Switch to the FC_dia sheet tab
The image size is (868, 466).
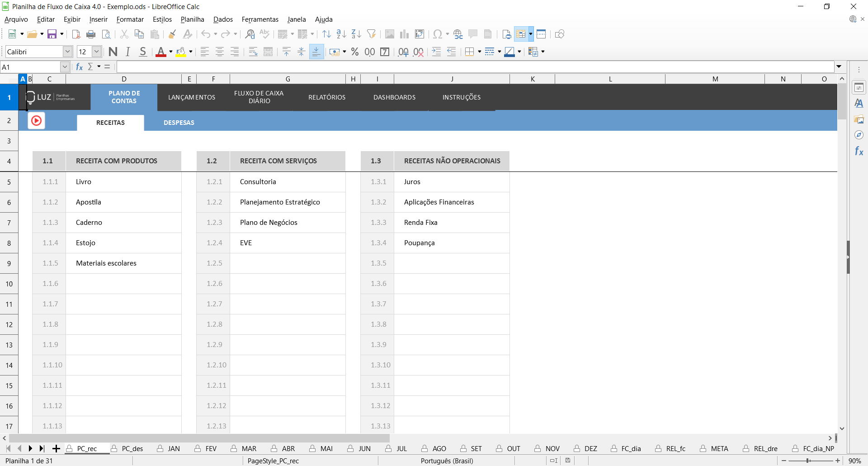[631, 449]
